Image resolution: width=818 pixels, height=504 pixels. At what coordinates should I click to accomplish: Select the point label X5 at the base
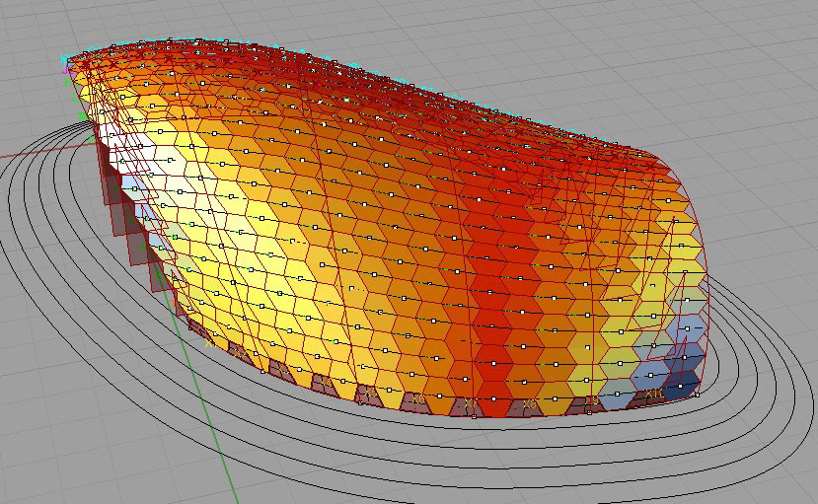coord(370,393)
